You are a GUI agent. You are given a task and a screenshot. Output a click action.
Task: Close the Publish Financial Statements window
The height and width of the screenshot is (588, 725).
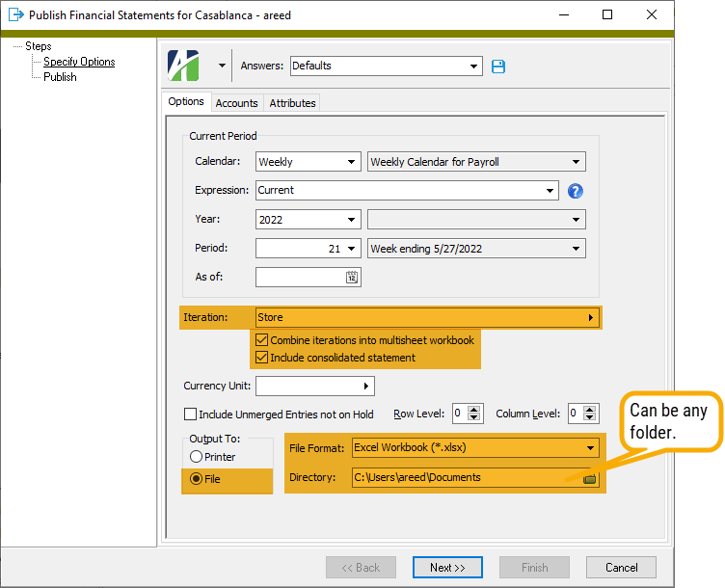(652, 14)
